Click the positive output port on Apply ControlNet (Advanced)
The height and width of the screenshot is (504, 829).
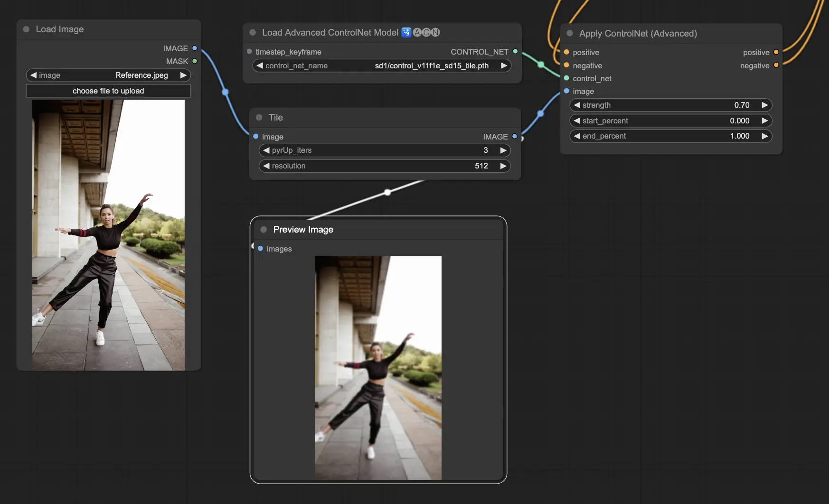point(777,52)
